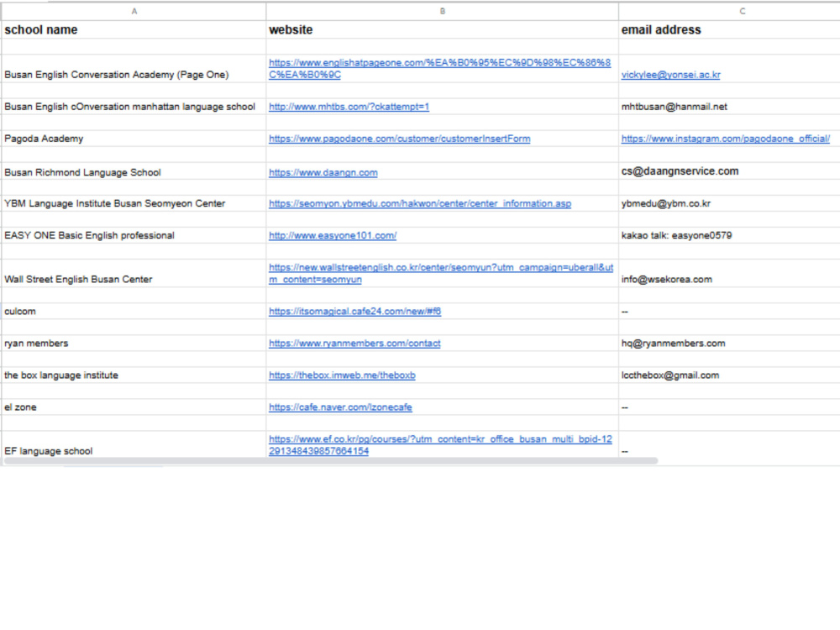840x630 pixels.
Task: Open the ef.co.kr courses link
Action: [x=440, y=445]
